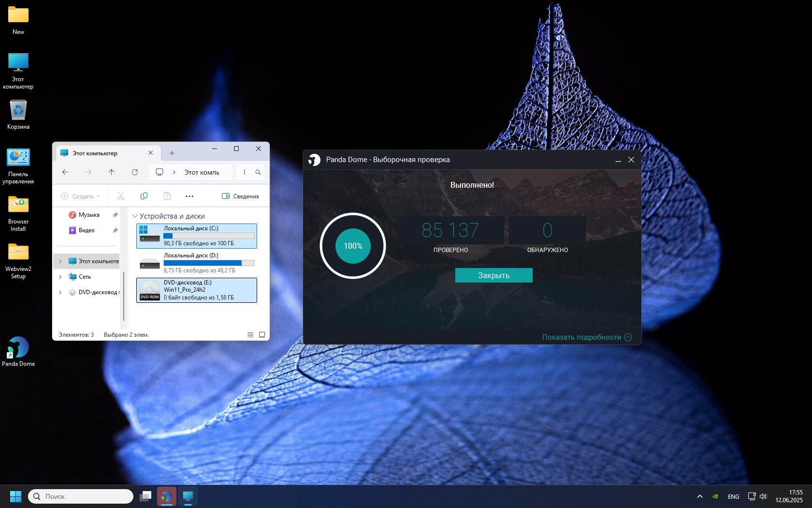Expand the Сеть tree node
The width and height of the screenshot is (812, 508).
[60, 277]
